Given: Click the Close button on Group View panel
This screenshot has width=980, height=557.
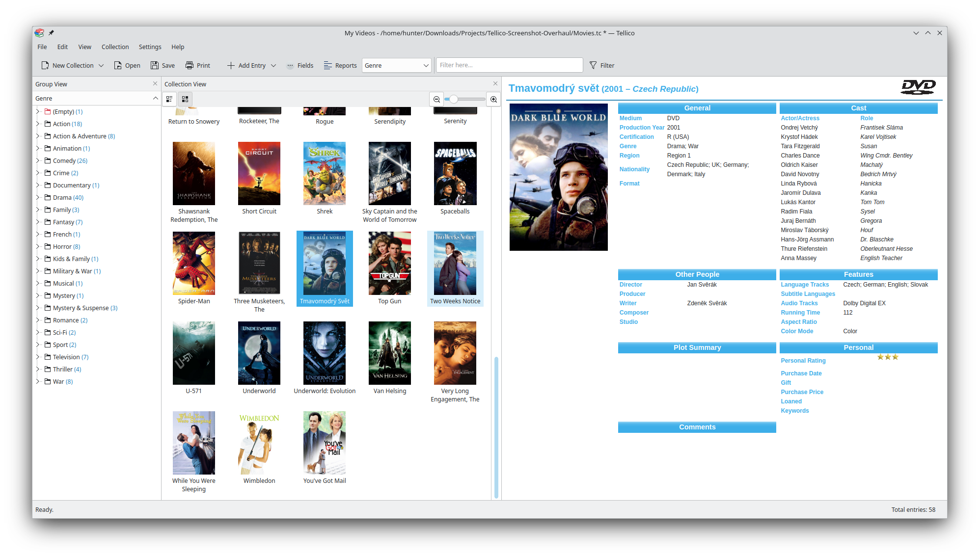Looking at the screenshot, I should (x=155, y=83).
